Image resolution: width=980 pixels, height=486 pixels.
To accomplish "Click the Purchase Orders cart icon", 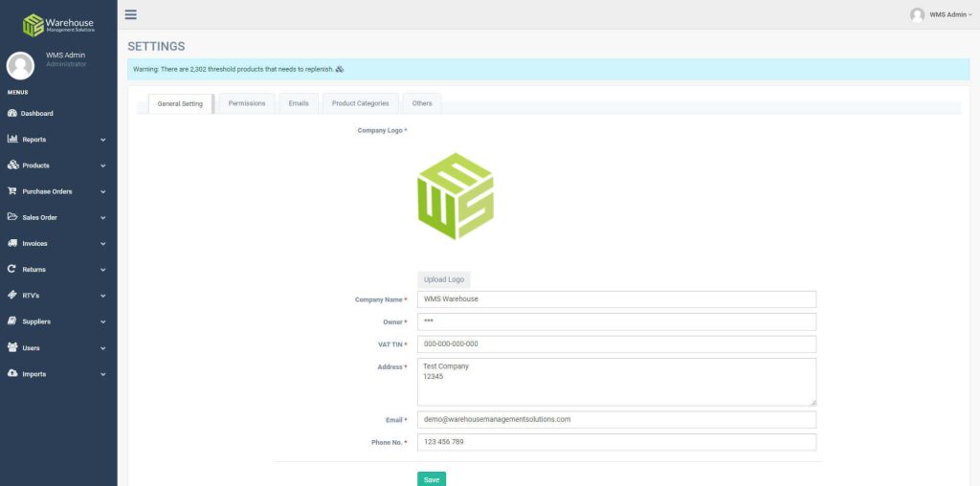I will (12, 190).
